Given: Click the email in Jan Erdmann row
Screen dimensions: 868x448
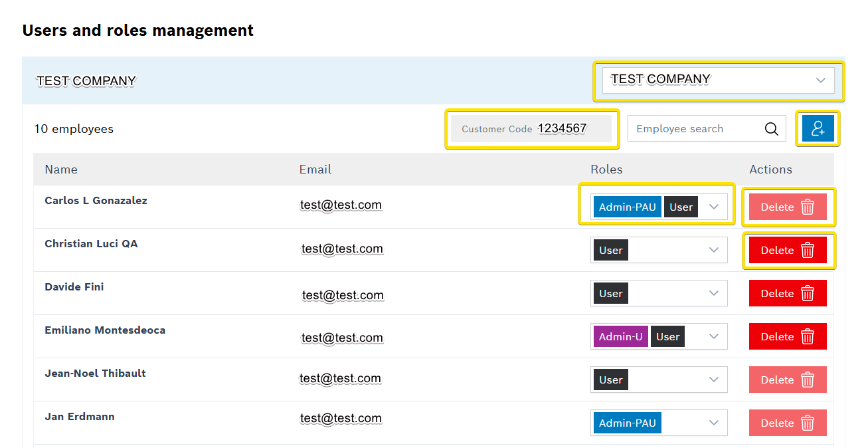Looking at the screenshot, I should coord(341,418).
